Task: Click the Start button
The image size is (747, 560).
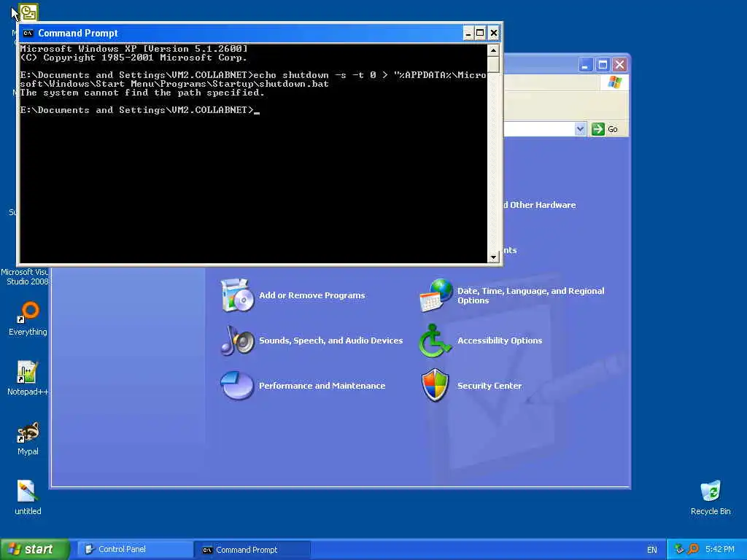Action: [35, 549]
